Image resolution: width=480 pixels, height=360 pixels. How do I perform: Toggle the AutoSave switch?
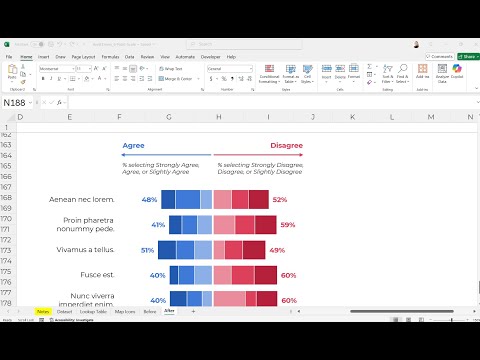38,44
